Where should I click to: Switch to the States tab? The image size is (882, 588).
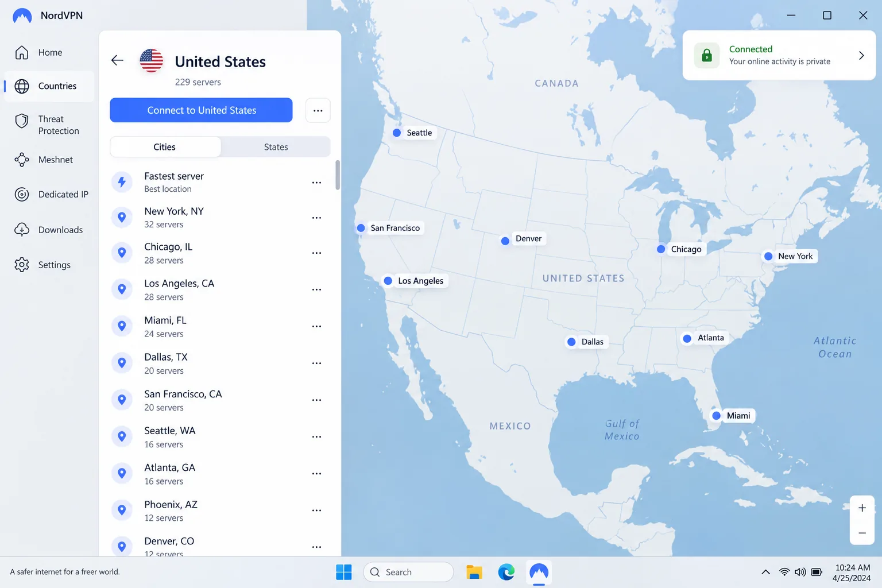pyautogui.click(x=276, y=147)
